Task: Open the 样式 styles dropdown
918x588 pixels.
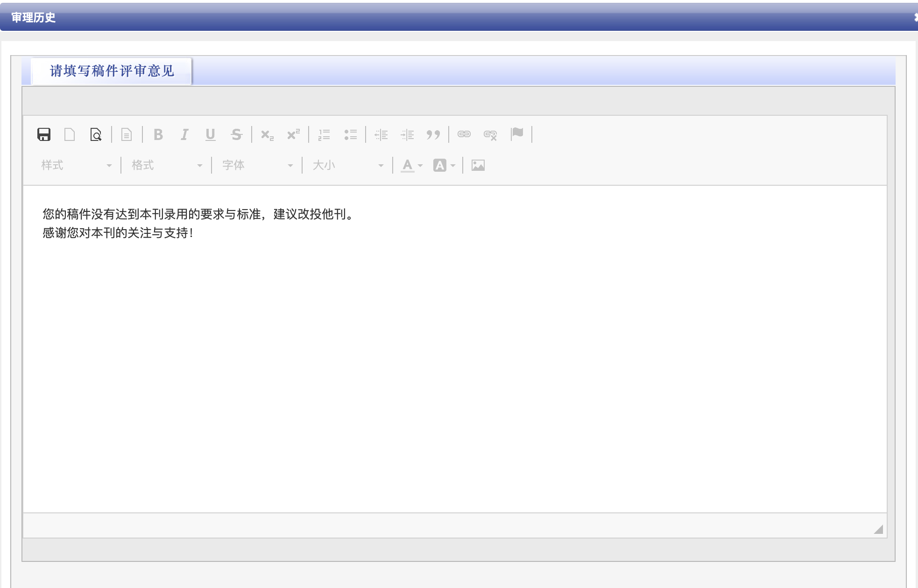Action: click(x=76, y=165)
